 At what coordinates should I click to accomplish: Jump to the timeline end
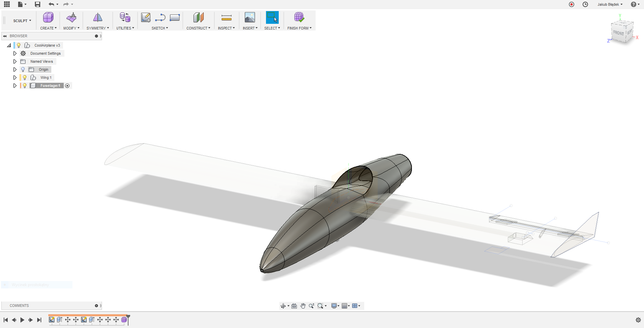coord(39,320)
